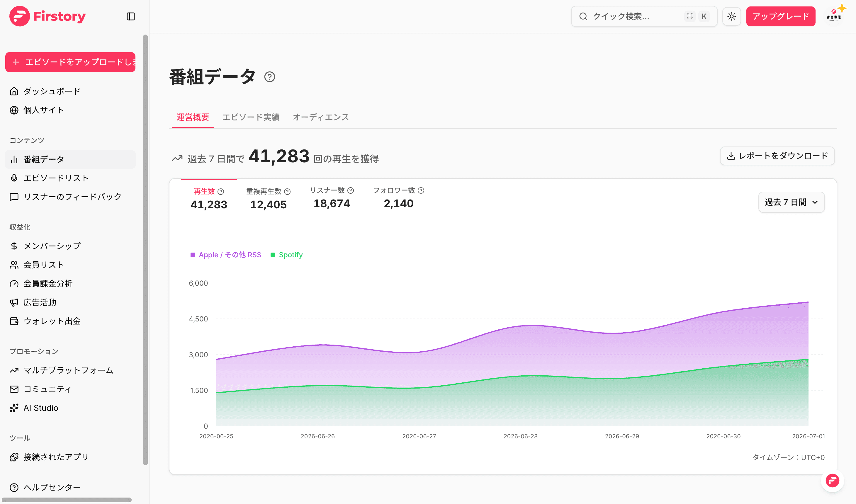
Task: Switch to オーディエンス tab
Action: point(321,117)
